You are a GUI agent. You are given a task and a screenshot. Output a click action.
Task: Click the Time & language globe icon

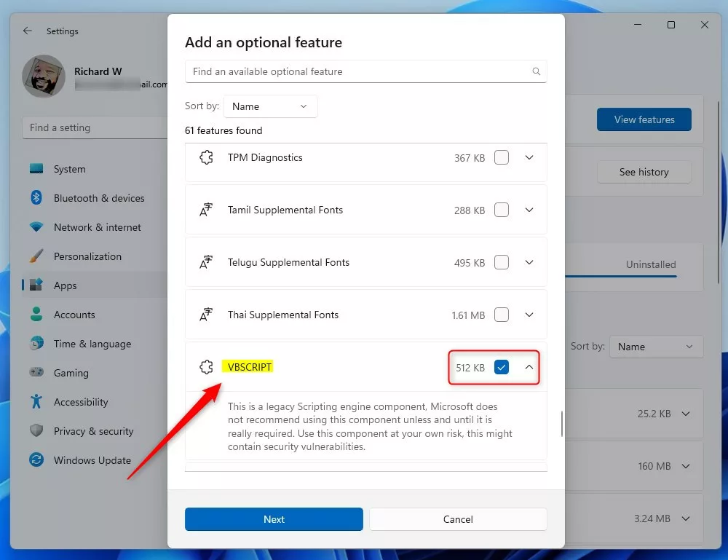pyautogui.click(x=36, y=344)
